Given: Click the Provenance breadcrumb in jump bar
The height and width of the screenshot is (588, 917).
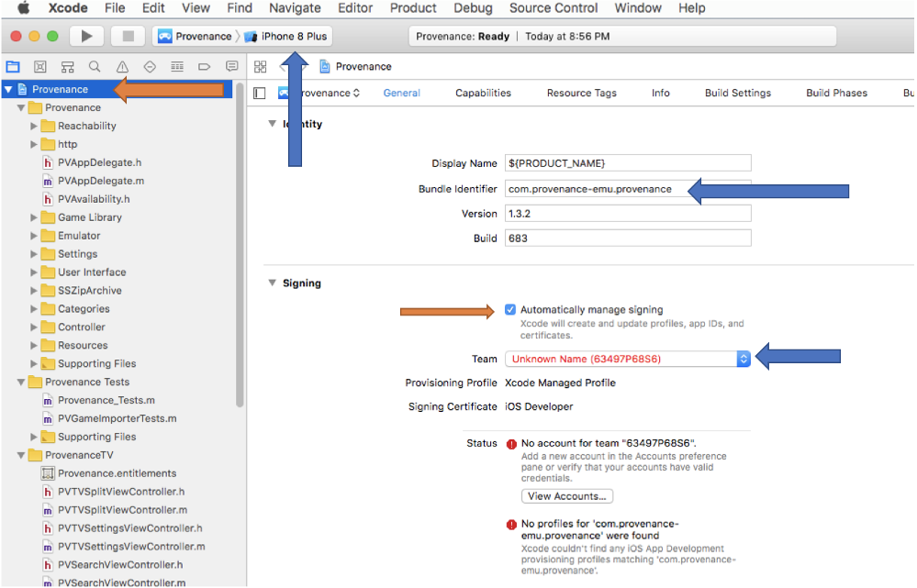Looking at the screenshot, I should (356, 67).
